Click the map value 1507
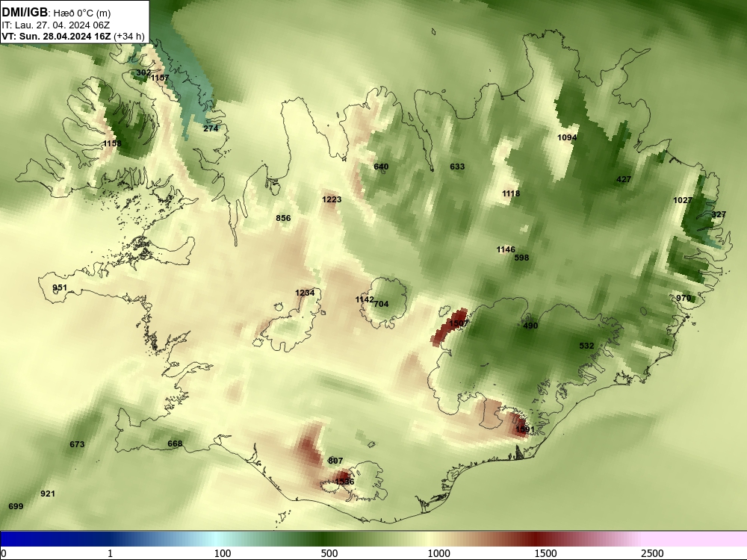The height and width of the screenshot is (560, 747). click(x=459, y=323)
